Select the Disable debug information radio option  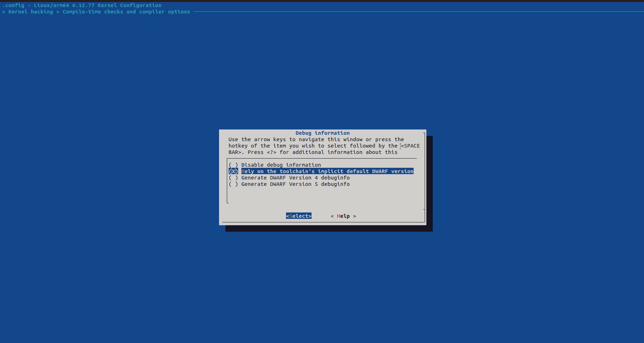[275, 165]
